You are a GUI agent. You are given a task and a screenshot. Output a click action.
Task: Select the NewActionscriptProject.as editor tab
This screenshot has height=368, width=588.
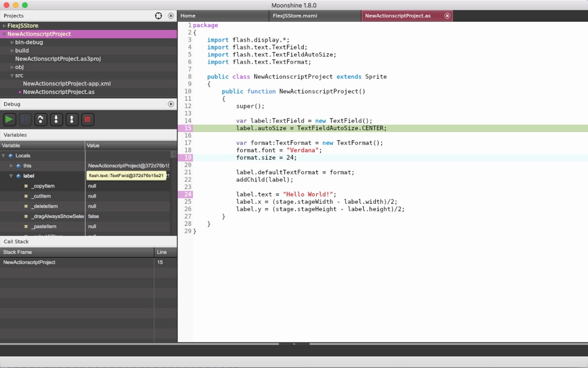pos(407,15)
